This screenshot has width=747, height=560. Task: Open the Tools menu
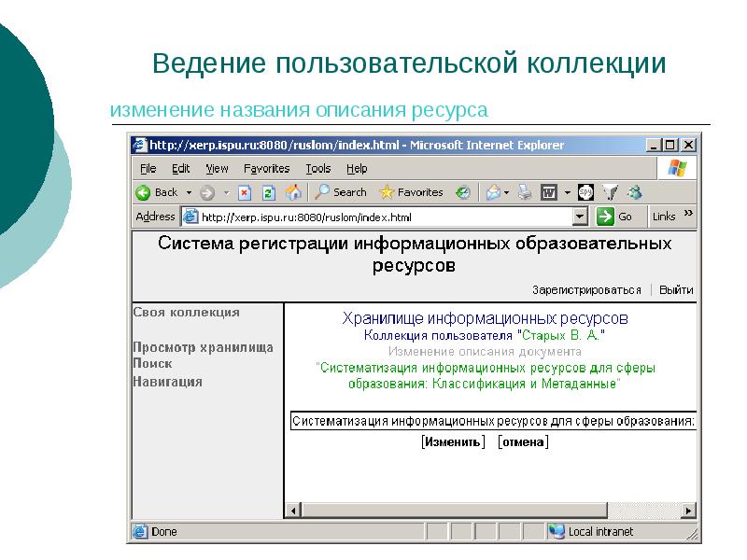pyautogui.click(x=317, y=169)
